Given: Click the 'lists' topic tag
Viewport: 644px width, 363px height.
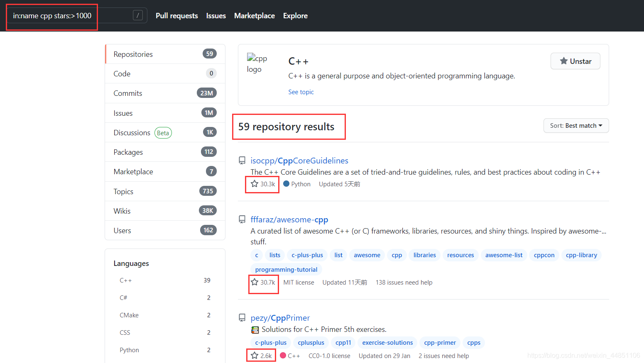Looking at the screenshot, I should click(275, 255).
